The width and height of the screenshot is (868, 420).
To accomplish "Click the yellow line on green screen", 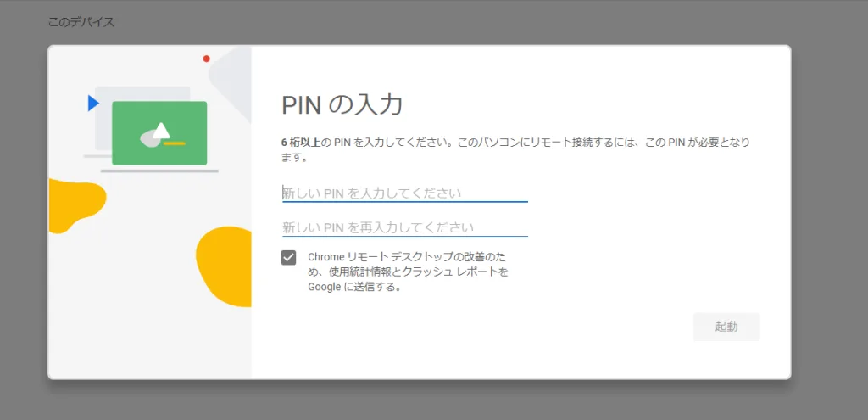I will [x=175, y=143].
